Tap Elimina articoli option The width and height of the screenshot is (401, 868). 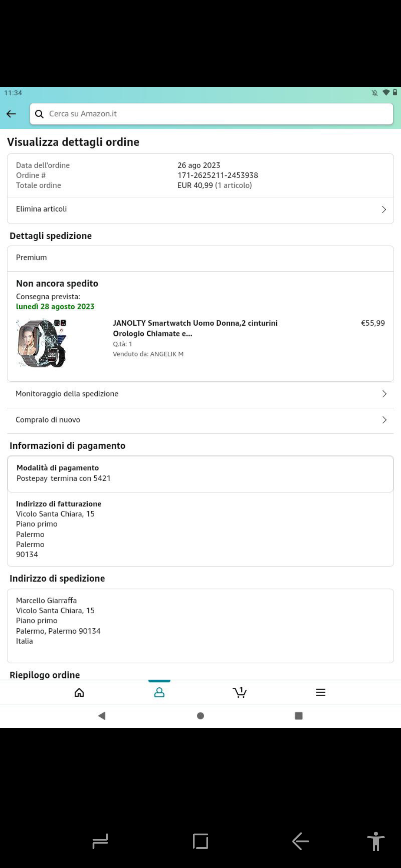pyautogui.click(x=42, y=209)
